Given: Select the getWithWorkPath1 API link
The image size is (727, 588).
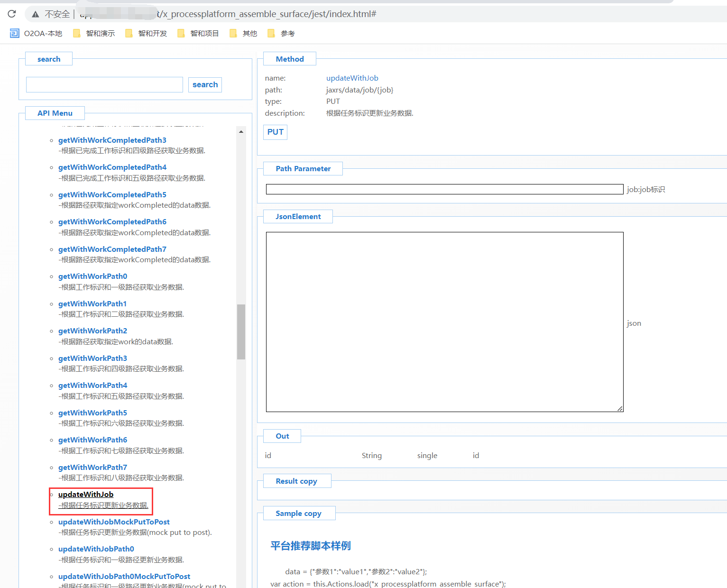Looking at the screenshot, I should (x=92, y=303).
